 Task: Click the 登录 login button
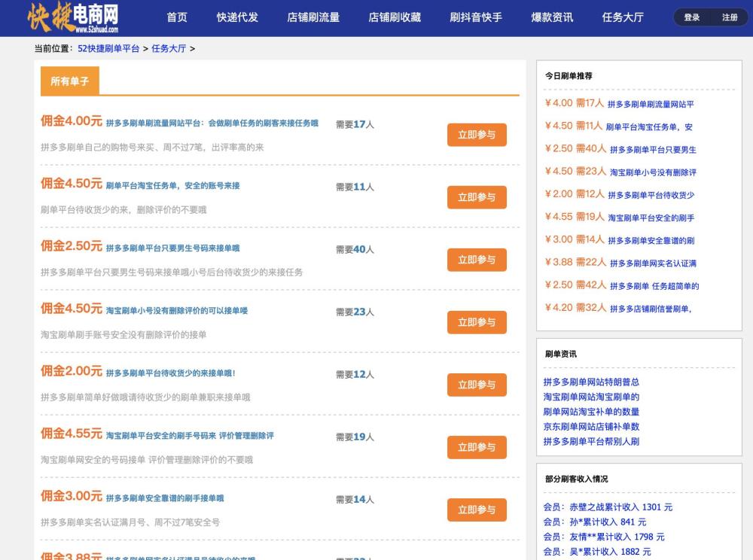pos(691,17)
